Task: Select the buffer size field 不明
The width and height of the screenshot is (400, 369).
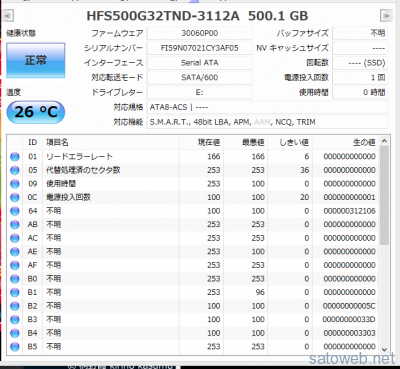Action: point(360,33)
